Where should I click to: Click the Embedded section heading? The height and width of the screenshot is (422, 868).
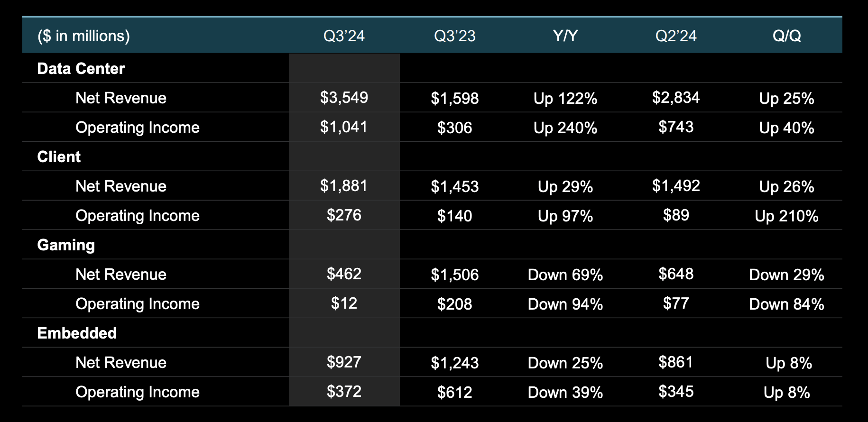(x=77, y=333)
